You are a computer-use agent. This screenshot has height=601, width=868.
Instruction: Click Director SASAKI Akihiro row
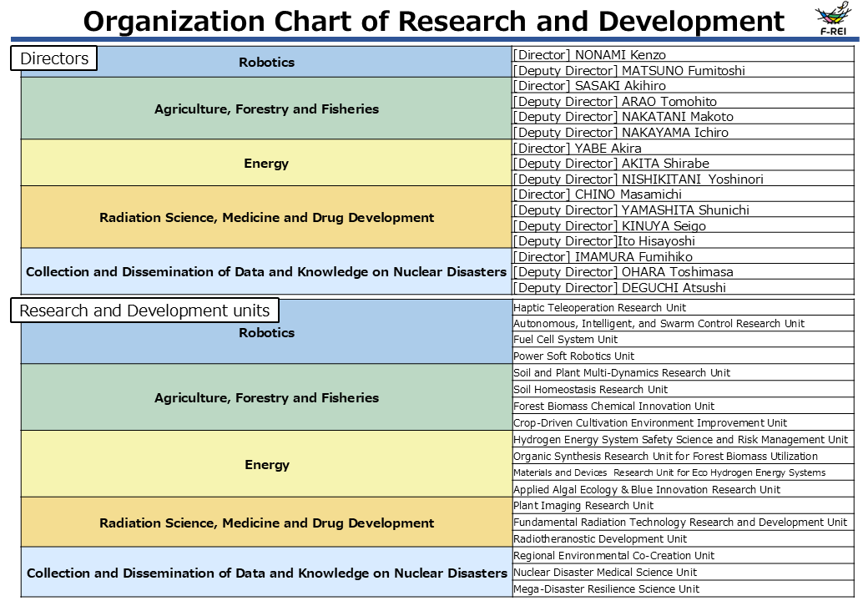pyautogui.click(x=589, y=86)
